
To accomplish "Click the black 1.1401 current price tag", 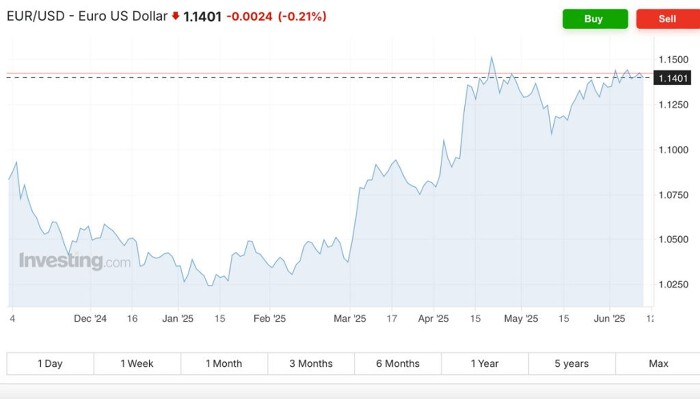I will pos(672,78).
